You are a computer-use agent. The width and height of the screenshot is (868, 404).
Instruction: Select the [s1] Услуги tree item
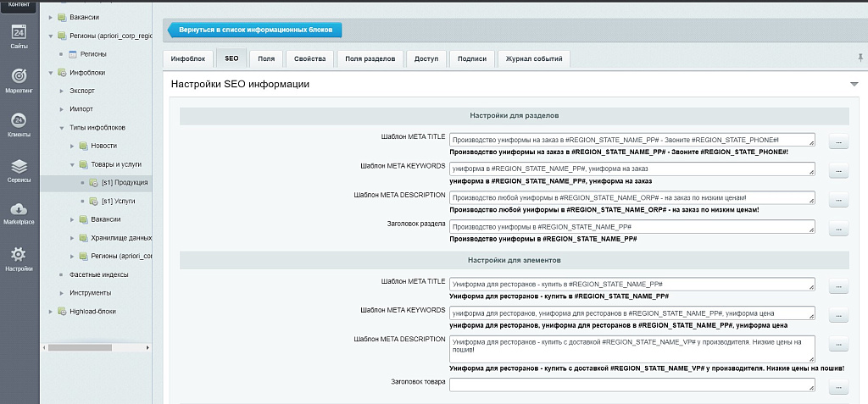point(118,202)
